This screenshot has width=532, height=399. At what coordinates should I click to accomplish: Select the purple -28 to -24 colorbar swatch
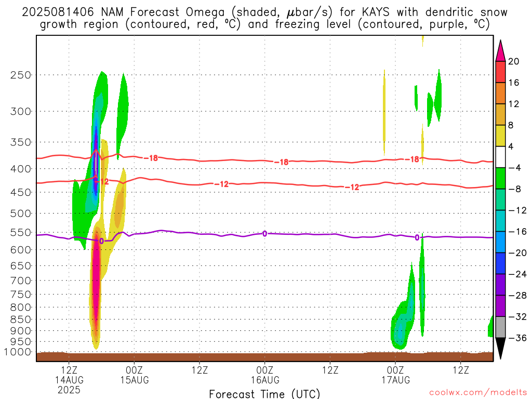click(500, 285)
